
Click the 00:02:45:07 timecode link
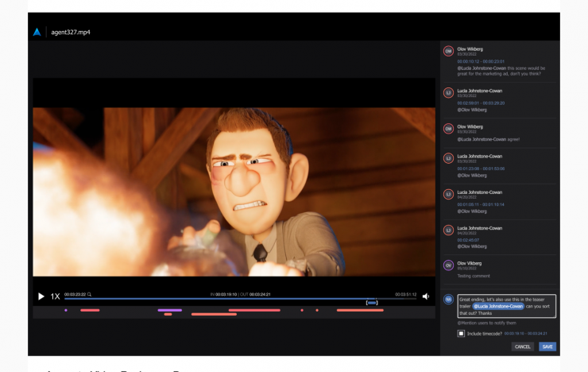pos(468,240)
